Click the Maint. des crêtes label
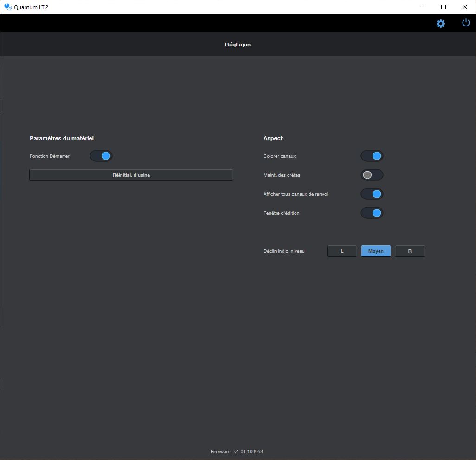 (282, 175)
